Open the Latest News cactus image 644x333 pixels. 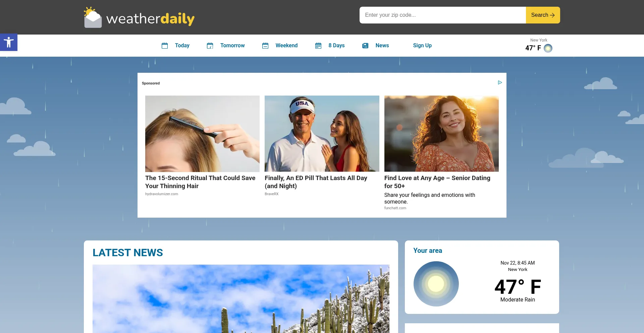241,298
